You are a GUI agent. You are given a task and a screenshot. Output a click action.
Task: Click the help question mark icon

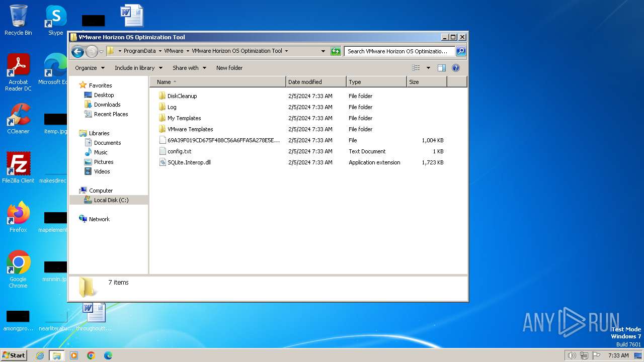point(456,68)
